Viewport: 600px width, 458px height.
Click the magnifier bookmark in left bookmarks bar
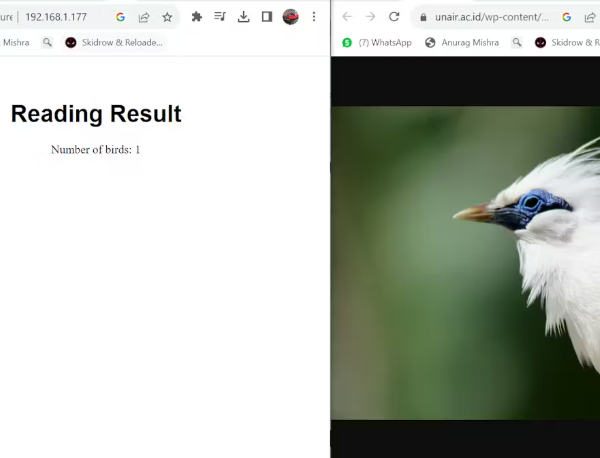coord(47,42)
